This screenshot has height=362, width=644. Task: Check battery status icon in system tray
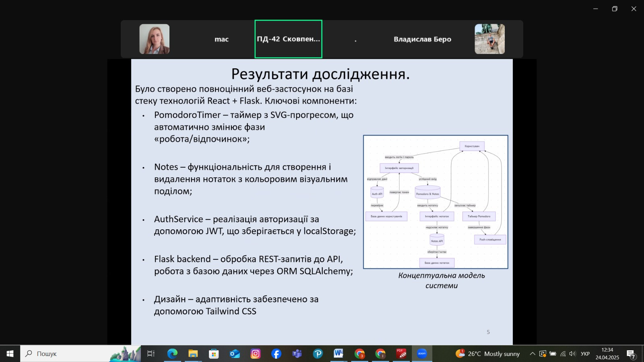point(553,354)
